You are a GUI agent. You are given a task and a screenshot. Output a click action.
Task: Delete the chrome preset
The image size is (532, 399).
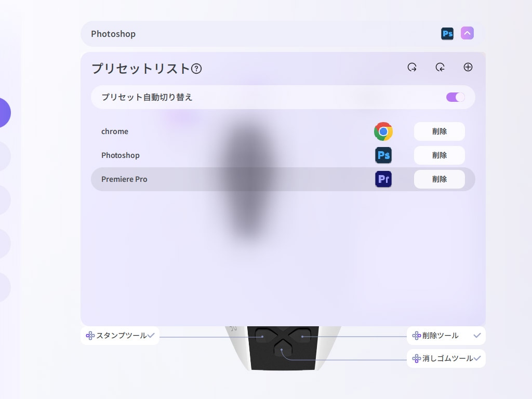(x=440, y=131)
